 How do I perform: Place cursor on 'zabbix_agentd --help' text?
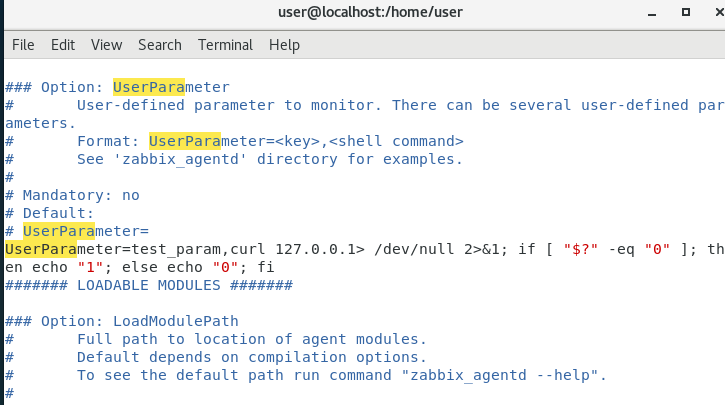click(x=500, y=375)
